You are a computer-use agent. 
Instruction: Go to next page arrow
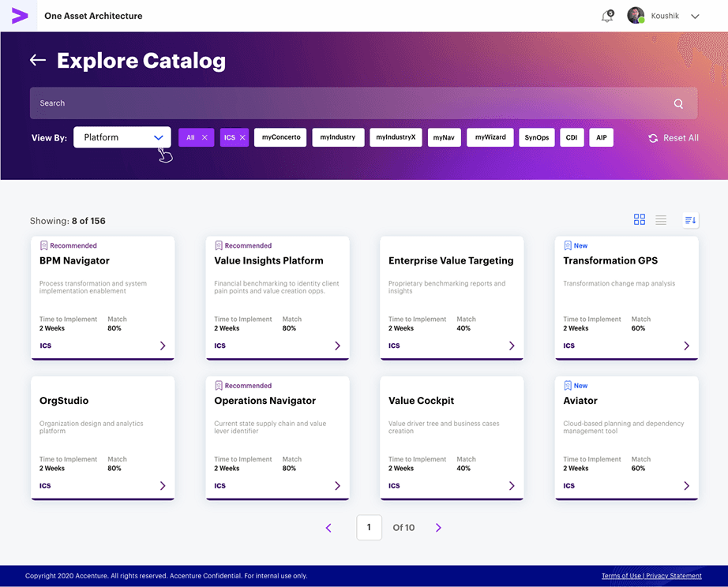click(438, 528)
